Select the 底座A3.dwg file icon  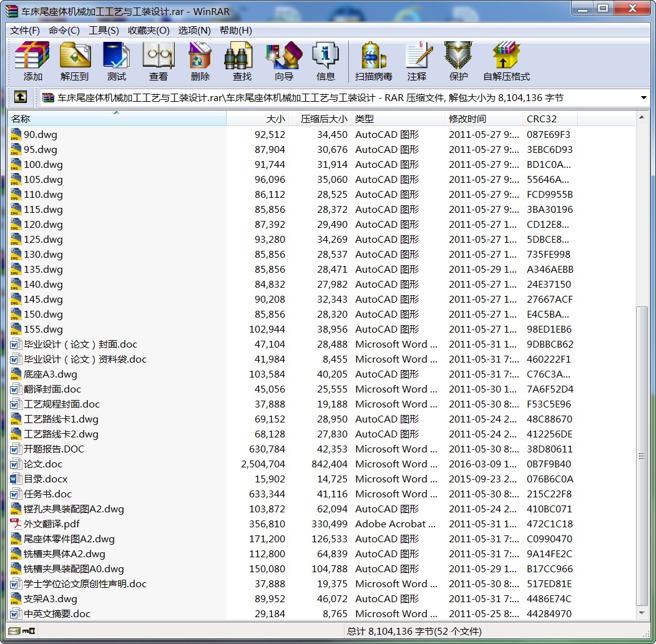[x=16, y=374]
